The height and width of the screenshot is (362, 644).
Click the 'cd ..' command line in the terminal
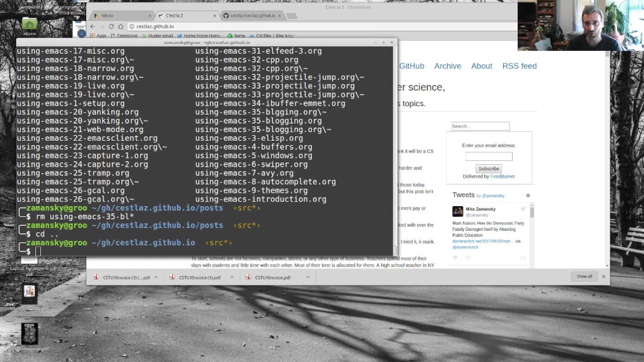point(47,234)
